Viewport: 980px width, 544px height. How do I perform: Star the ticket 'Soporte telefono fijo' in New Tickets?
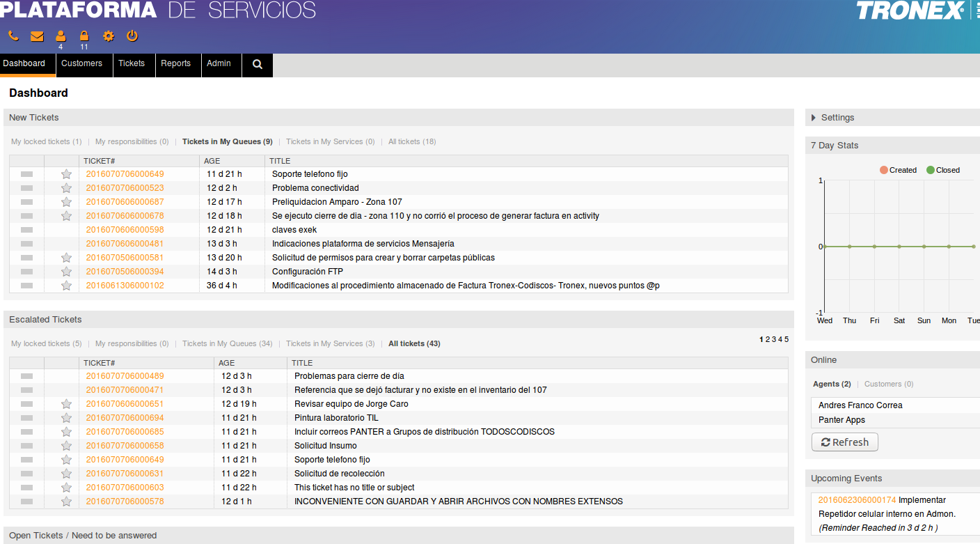(x=66, y=174)
